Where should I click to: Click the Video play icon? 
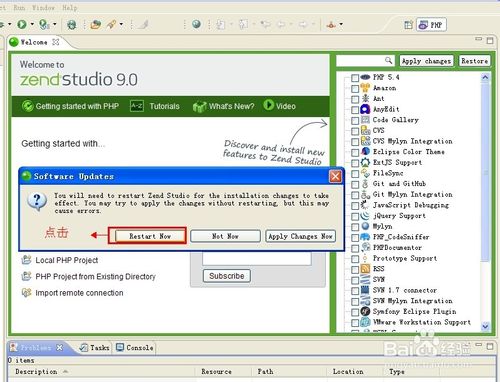coord(268,105)
